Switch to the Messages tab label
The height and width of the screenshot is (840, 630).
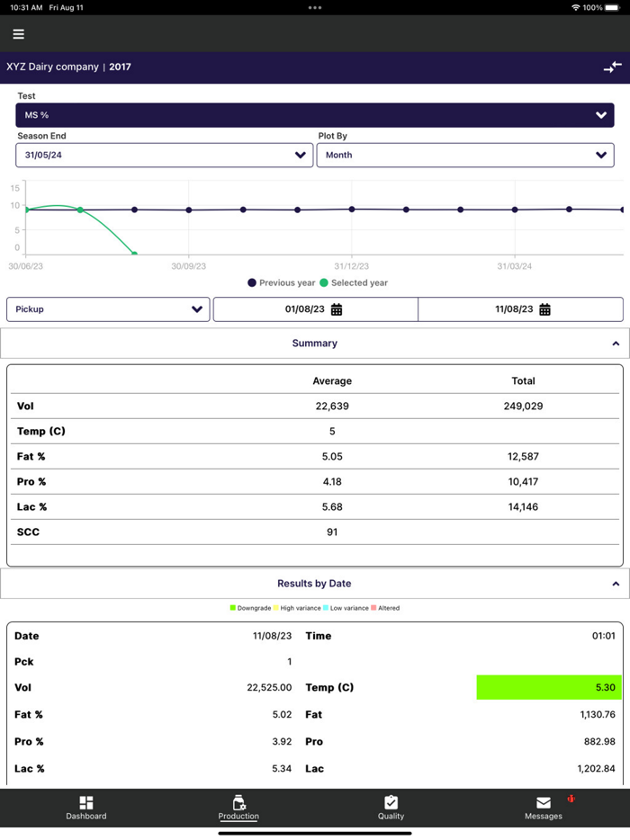(543, 816)
